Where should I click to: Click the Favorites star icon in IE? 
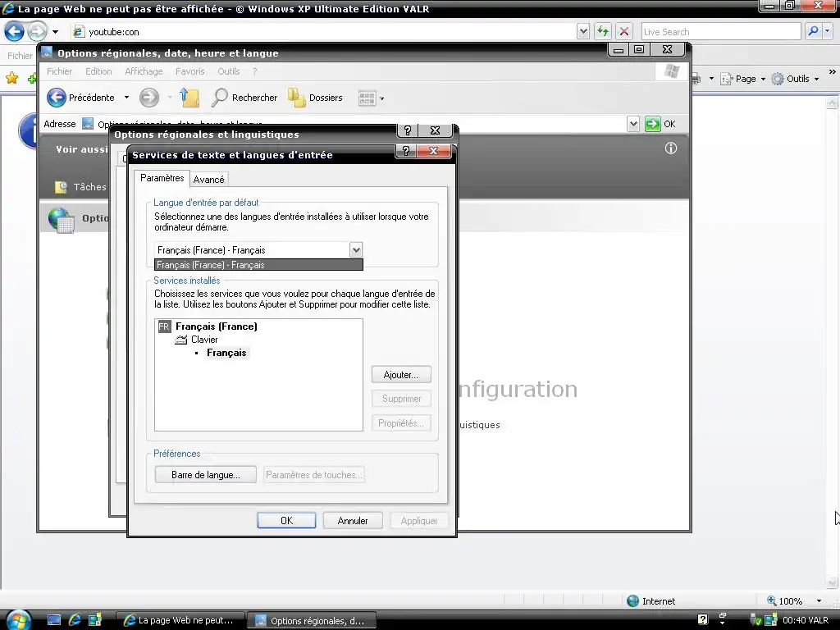11,79
